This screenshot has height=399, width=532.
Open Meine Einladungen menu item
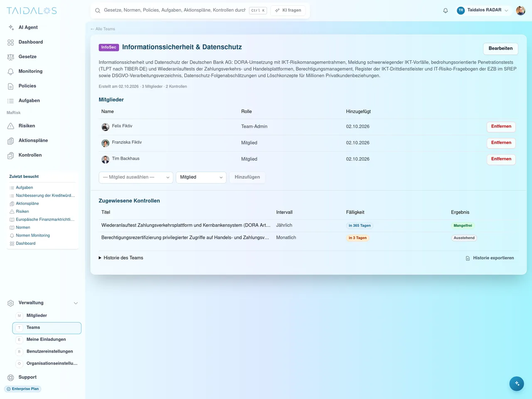point(46,340)
